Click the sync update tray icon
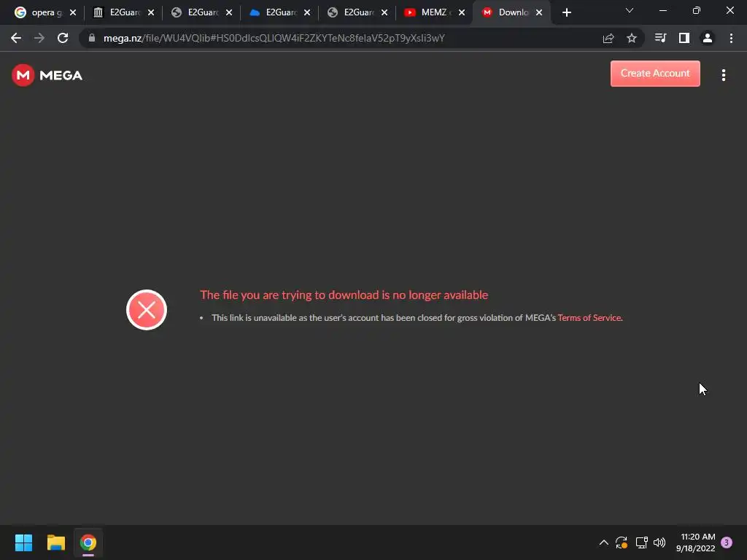Viewport: 747px width, 560px height. click(622, 542)
